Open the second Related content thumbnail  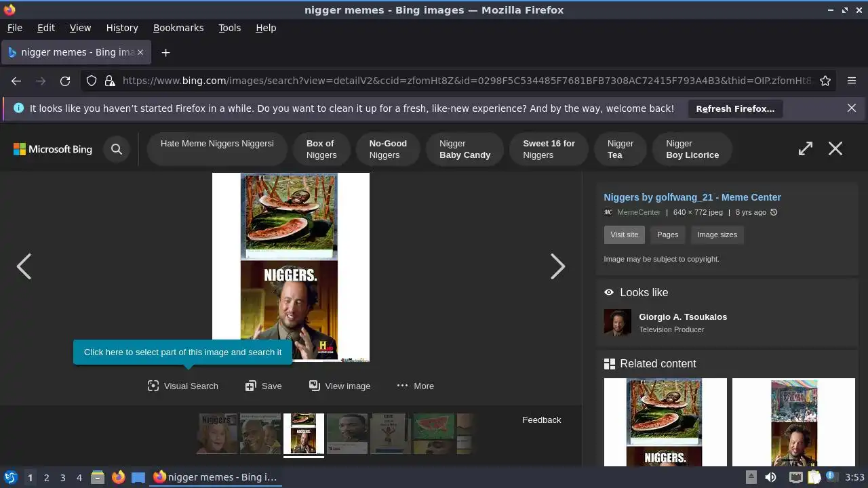tap(793, 422)
